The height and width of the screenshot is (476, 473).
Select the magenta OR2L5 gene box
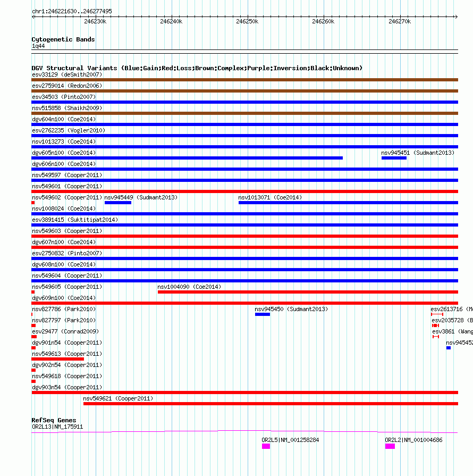pos(266,446)
